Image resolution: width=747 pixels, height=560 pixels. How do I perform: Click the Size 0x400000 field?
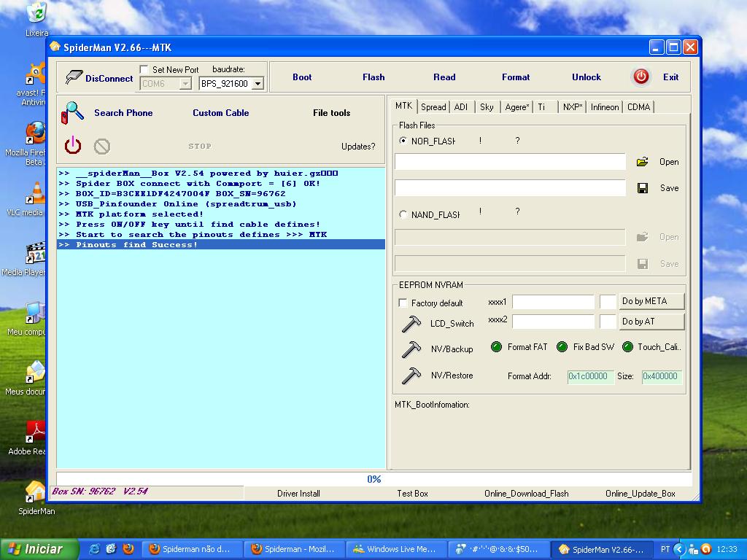tap(662, 376)
